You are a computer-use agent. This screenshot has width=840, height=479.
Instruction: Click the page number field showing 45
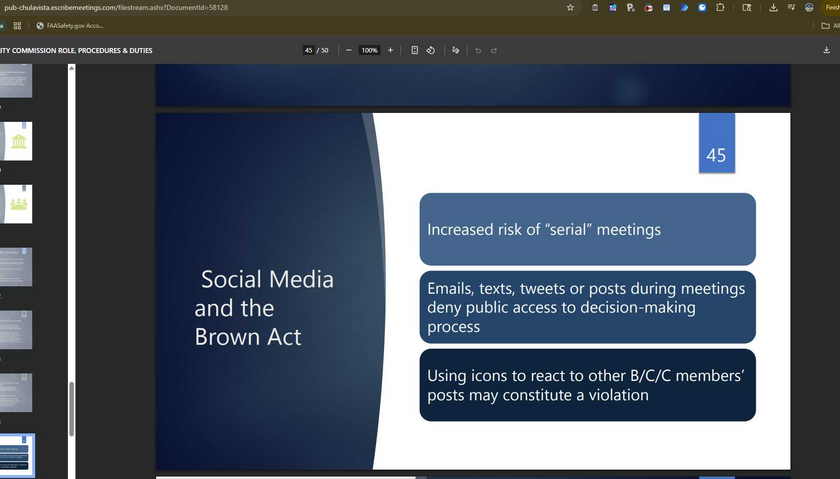tap(309, 50)
